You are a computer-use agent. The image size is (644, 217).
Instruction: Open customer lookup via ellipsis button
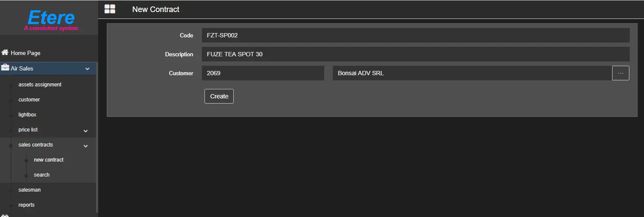(620, 73)
